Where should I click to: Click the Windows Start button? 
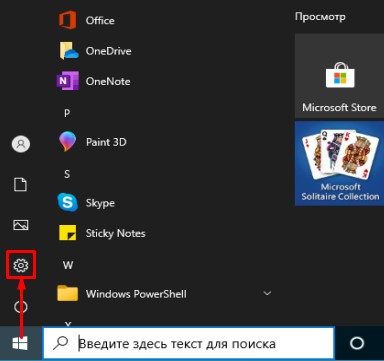pyautogui.click(x=20, y=343)
